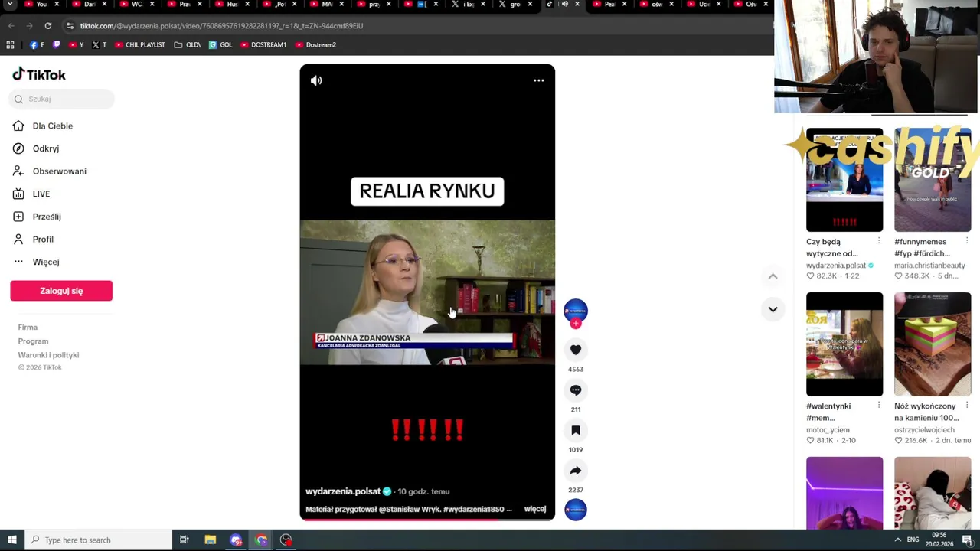Open the Program footer link

pos(33,341)
